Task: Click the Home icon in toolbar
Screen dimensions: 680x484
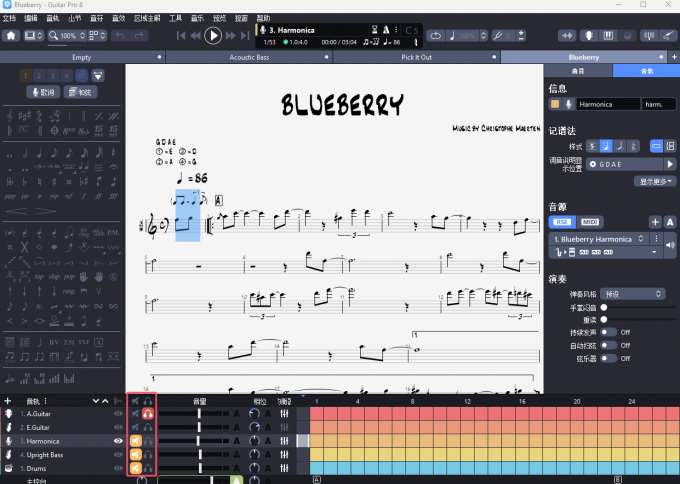Action: [12, 36]
